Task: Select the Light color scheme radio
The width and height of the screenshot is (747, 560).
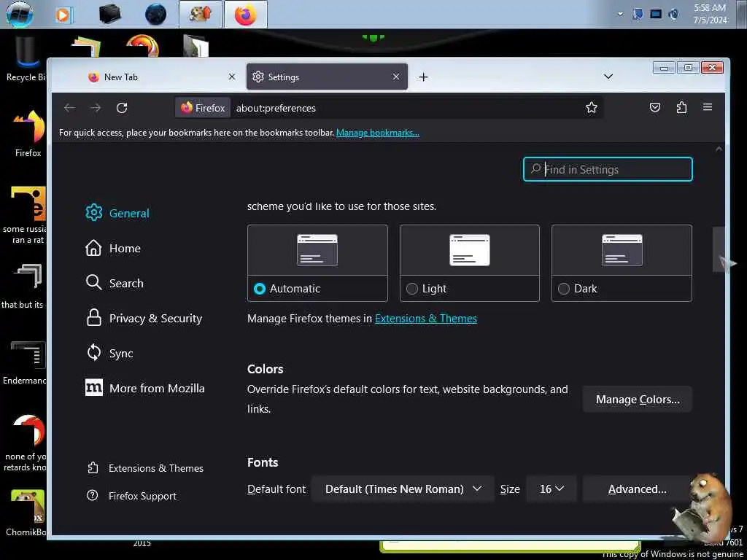Action: (x=412, y=289)
